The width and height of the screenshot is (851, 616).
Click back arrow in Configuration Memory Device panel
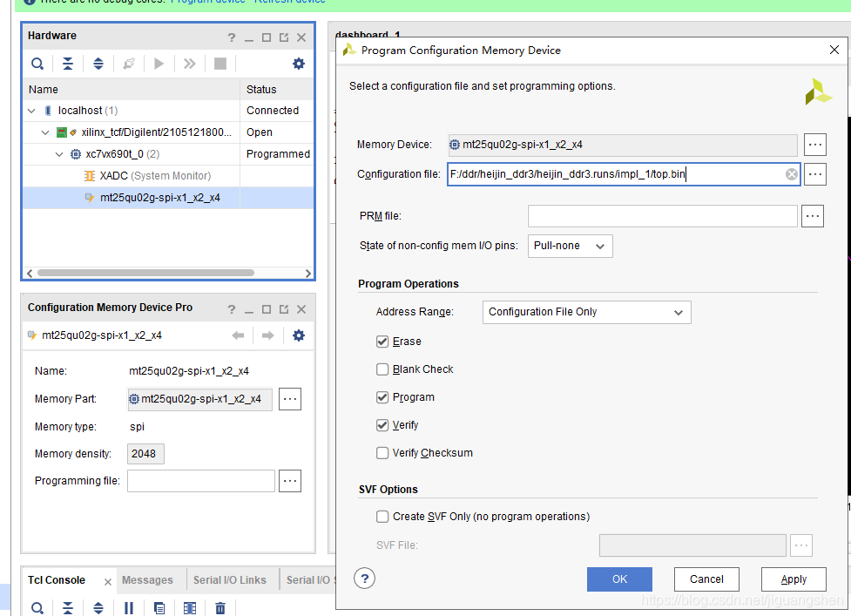click(x=238, y=335)
